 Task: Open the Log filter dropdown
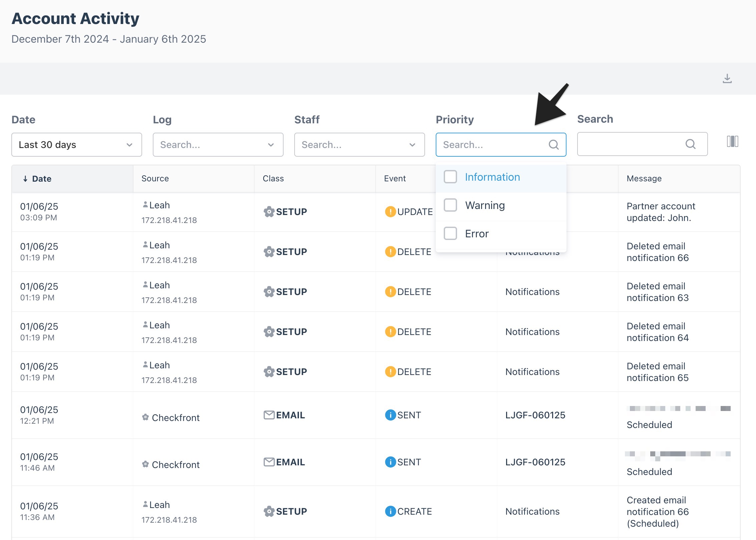(x=218, y=145)
